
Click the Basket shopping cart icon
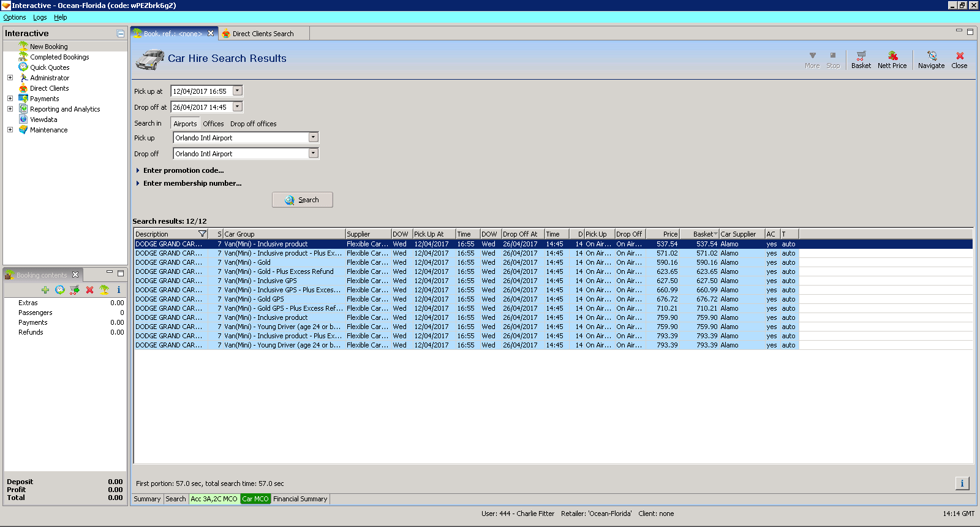(861, 56)
